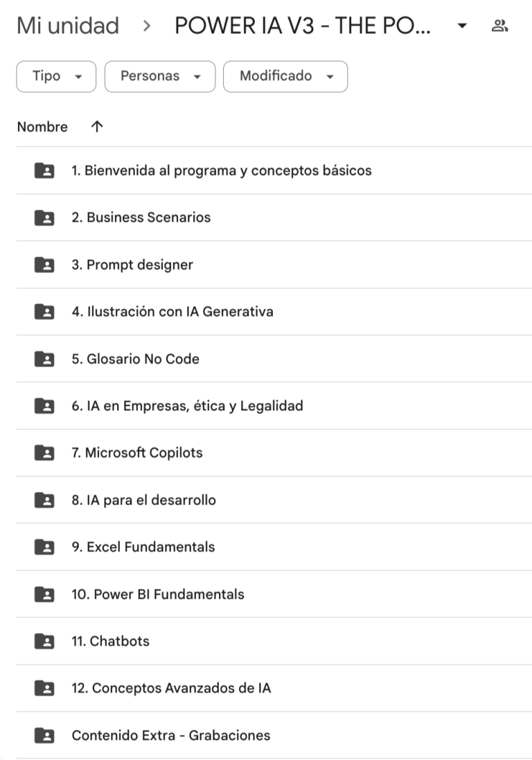Click the shared folder icon next to "11. Chatbots"
The width and height of the screenshot is (532, 760).
point(44,641)
